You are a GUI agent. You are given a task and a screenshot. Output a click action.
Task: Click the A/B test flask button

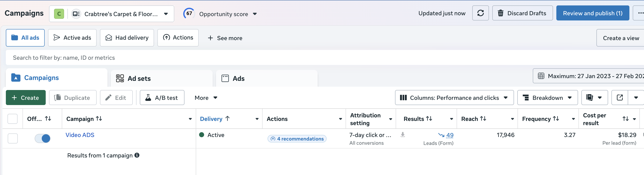click(162, 98)
